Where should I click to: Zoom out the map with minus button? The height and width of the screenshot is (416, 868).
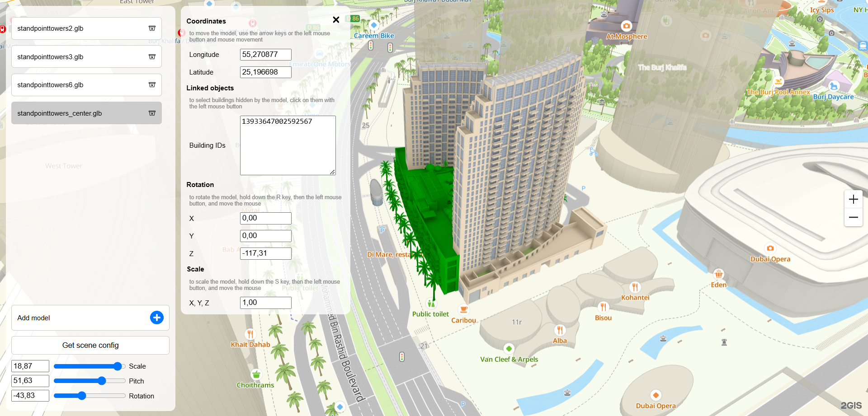coord(853,217)
